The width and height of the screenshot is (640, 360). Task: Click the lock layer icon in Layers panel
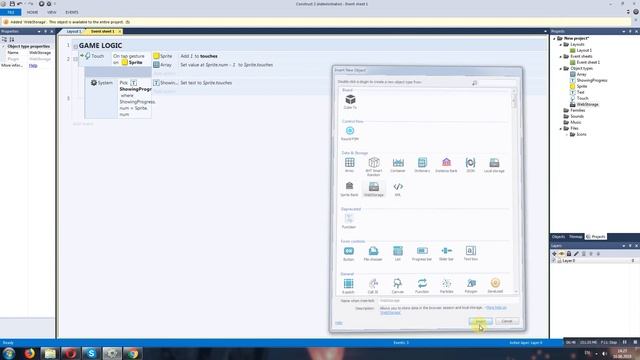[x=569, y=253]
